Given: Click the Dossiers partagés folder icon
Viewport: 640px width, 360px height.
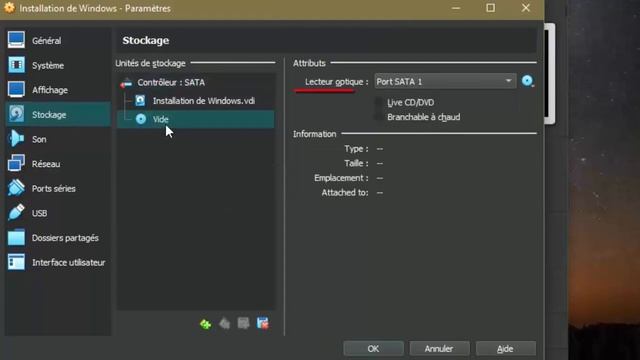Looking at the screenshot, I should (x=16, y=237).
